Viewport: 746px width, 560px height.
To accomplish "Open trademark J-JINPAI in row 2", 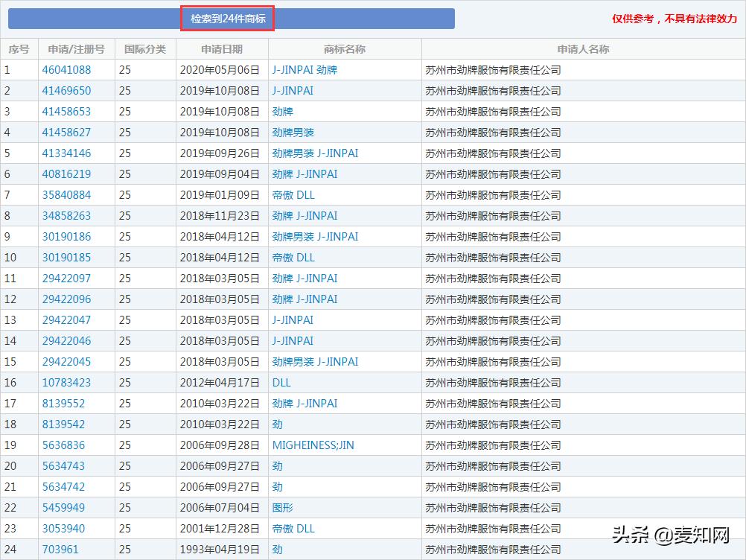I will [293, 91].
